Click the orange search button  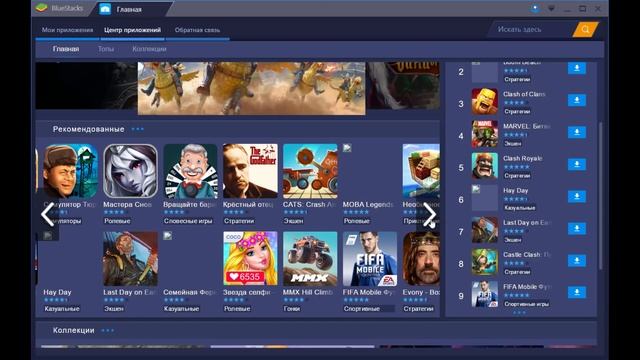(x=585, y=29)
